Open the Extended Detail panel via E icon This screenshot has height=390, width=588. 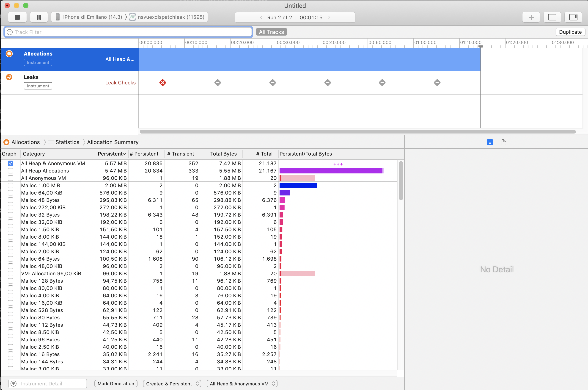[x=489, y=142]
